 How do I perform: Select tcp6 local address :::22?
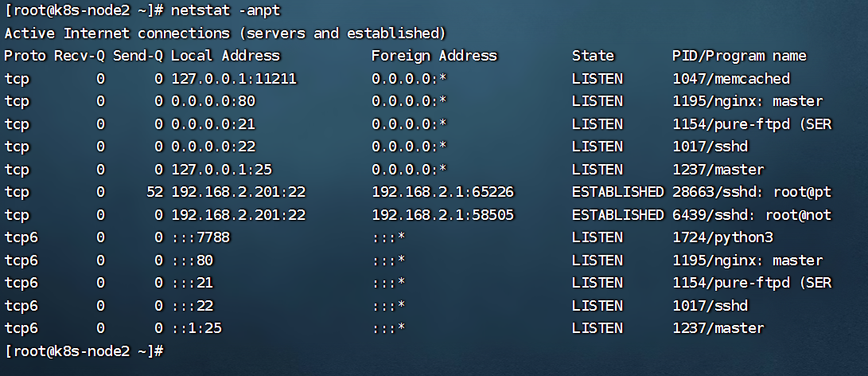coord(192,306)
